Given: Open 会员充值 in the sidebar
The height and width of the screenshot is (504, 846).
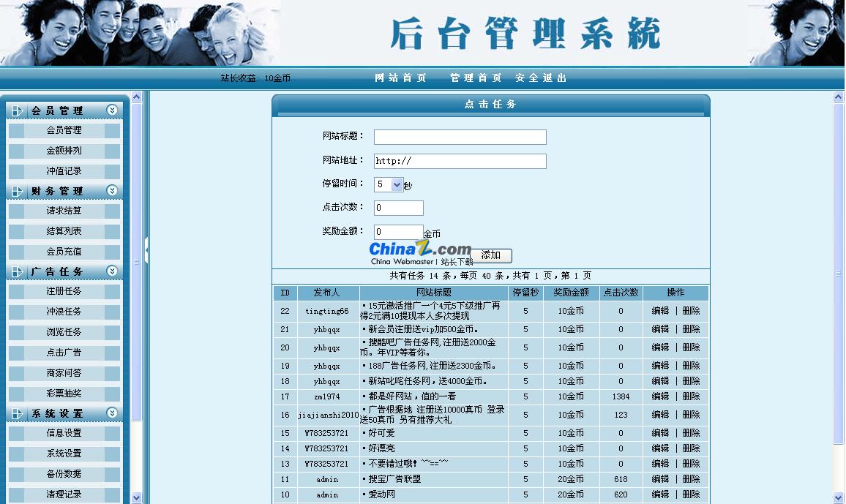Looking at the screenshot, I should point(64,250).
